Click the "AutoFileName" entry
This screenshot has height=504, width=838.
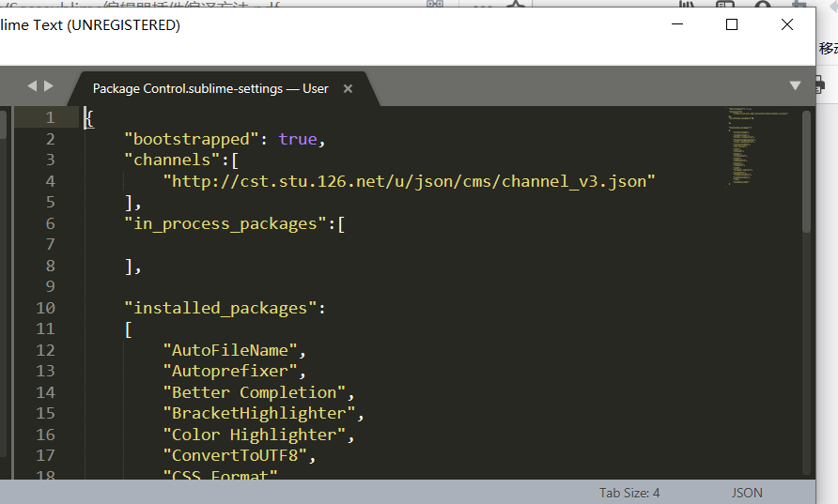pyautogui.click(x=230, y=350)
